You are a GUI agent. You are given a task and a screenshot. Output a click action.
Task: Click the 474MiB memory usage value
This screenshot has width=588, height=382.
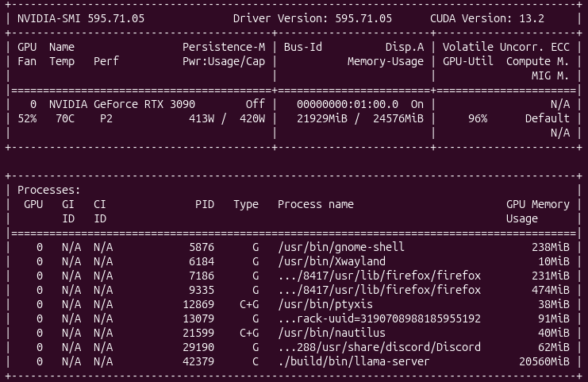551,290
